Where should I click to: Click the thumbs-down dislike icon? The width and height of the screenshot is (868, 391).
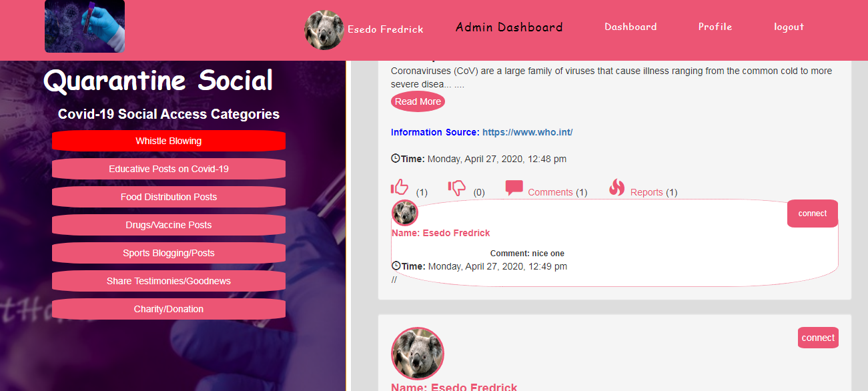[457, 187]
